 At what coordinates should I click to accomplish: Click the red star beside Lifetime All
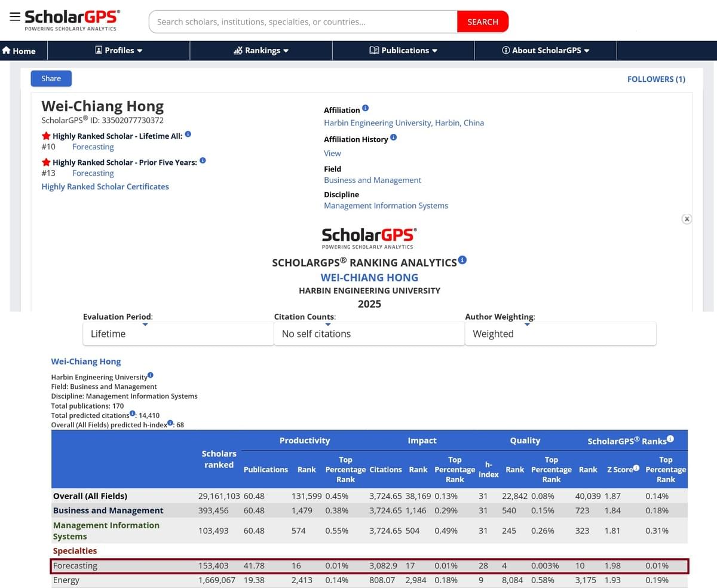coord(46,136)
